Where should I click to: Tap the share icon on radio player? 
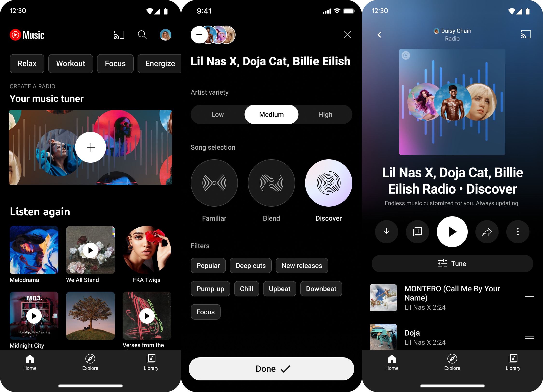[x=486, y=231]
